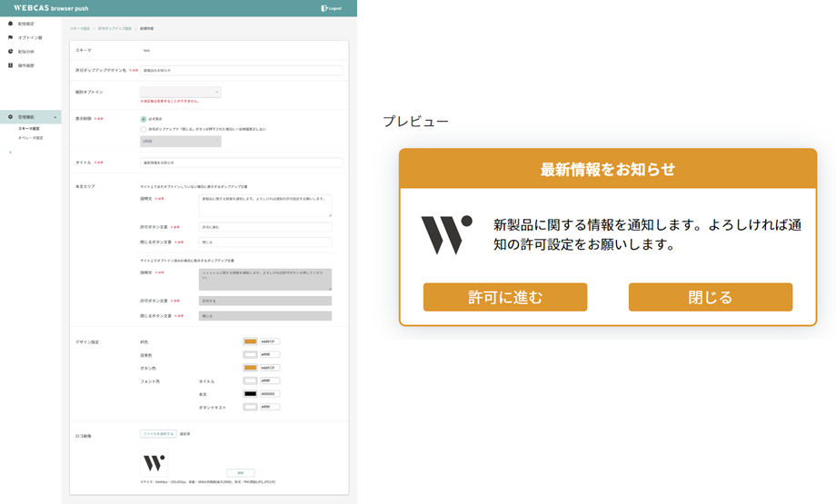Click the 枠色 hex code input
The image size is (836, 504).
point(270,341)
